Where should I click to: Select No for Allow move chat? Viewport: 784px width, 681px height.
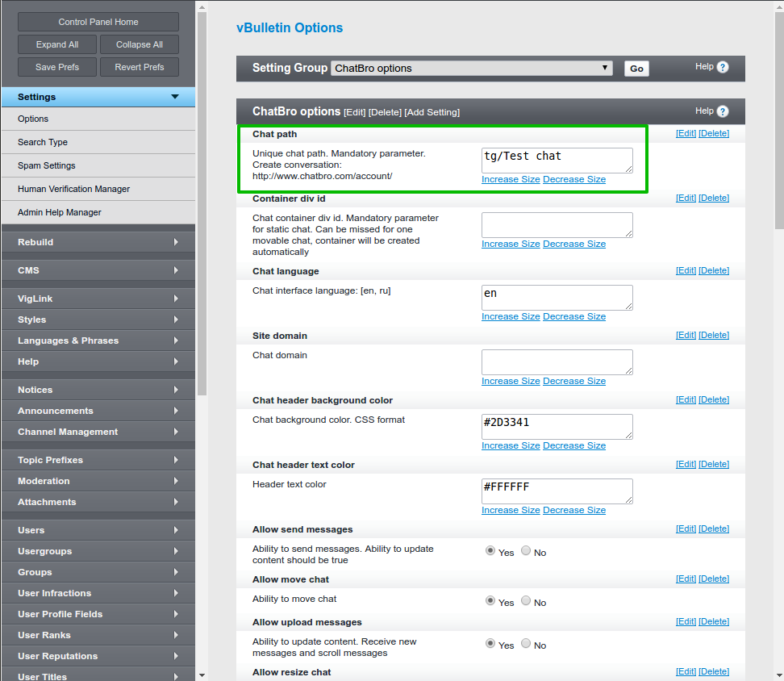526,600
